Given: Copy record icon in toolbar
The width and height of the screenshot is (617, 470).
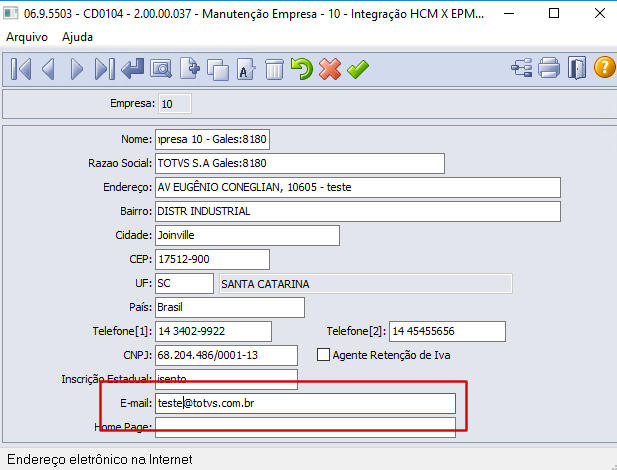Looking at the screenshot, I should pos(218,70).
